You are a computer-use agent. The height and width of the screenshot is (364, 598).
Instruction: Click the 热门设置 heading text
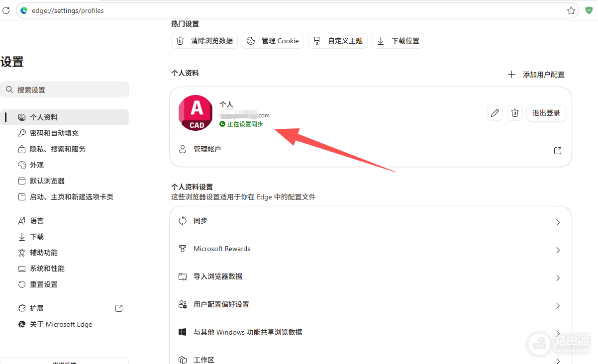[x=185, y=24]
